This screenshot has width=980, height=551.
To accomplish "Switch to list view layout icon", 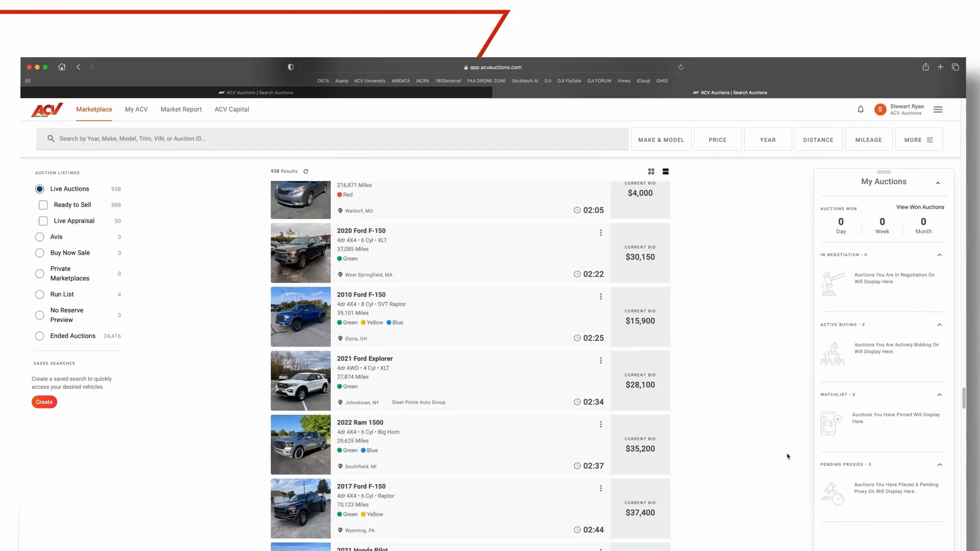I will (x=666, y=171).
